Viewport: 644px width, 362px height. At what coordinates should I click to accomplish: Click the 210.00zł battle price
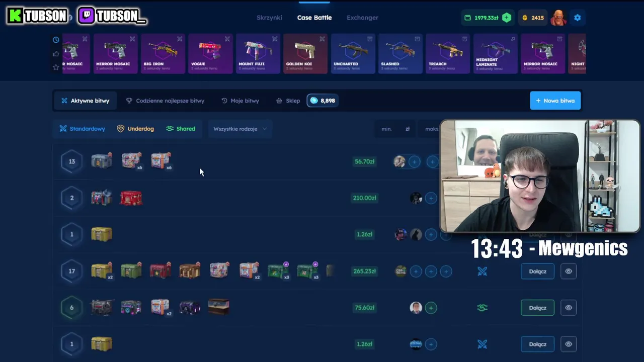point(364,198)
